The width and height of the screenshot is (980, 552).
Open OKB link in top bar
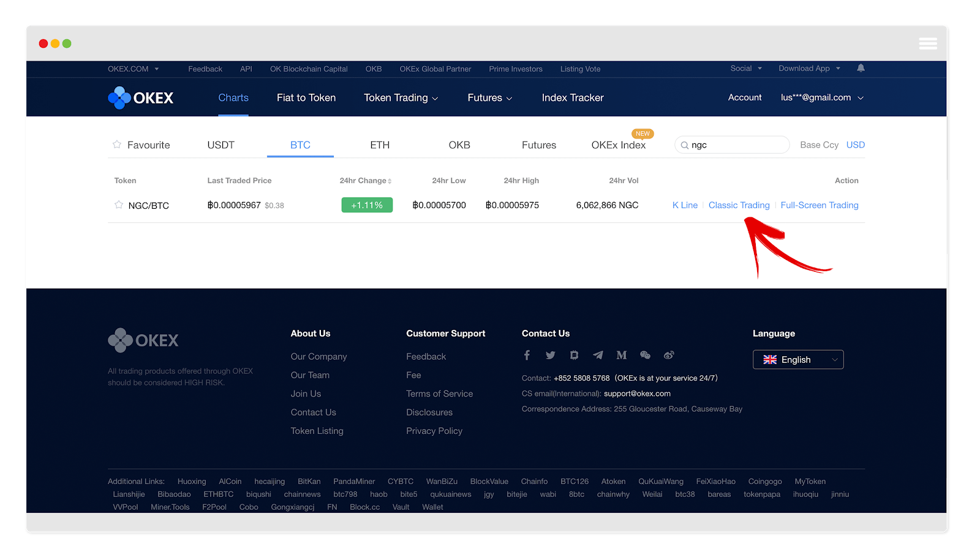pyautogui.click(x=374, y=69)
